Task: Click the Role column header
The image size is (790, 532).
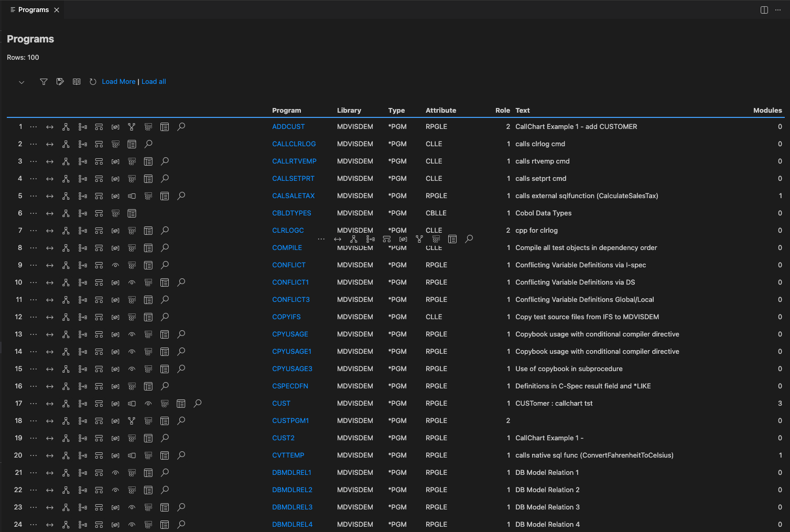Action: click(503, 111)
